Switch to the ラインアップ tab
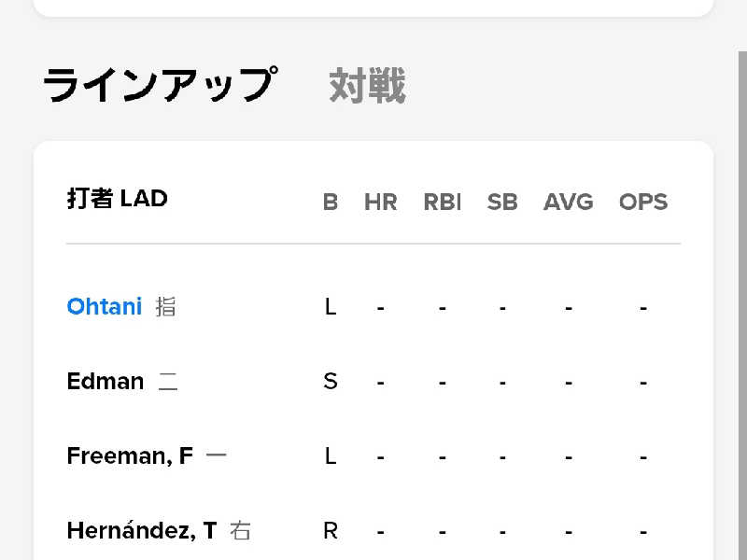Image resolution: width=747 pixels, height=560 pixels. 160,86
